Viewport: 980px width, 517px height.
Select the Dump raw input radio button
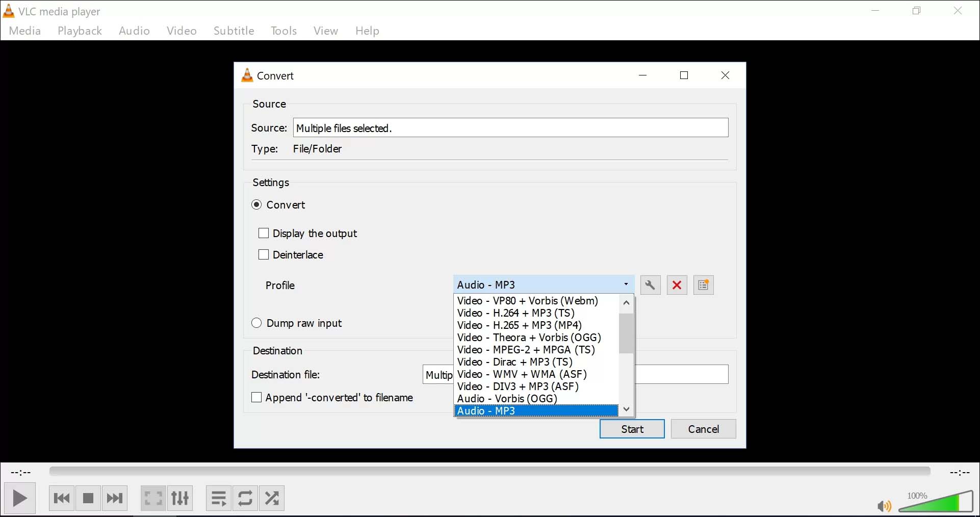[x=256, y=323]
